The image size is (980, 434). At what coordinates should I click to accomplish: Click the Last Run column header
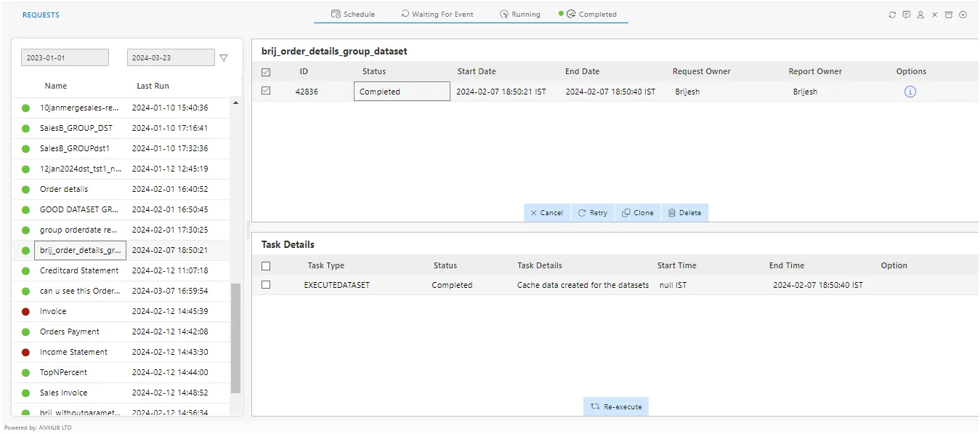153,86
